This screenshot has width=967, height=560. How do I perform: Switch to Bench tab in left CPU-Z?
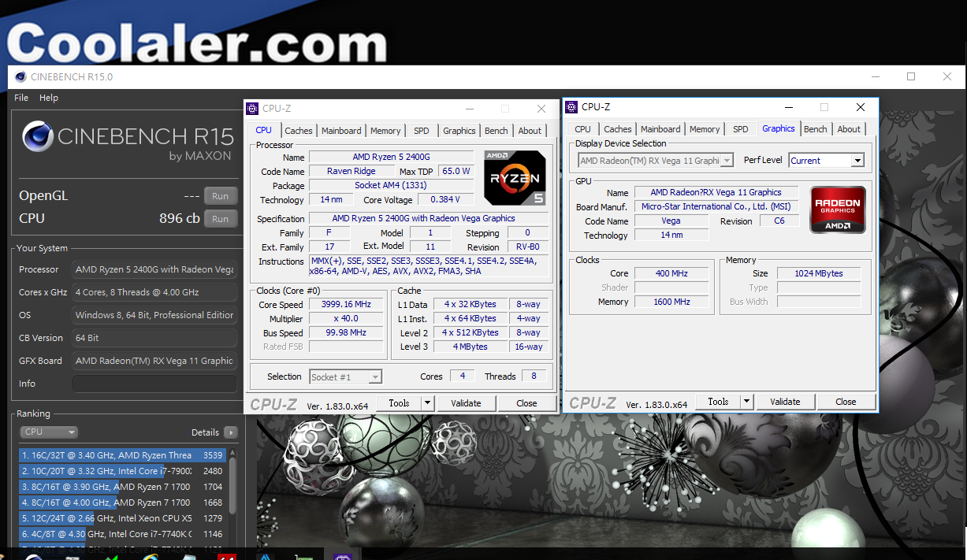[497, 131]
